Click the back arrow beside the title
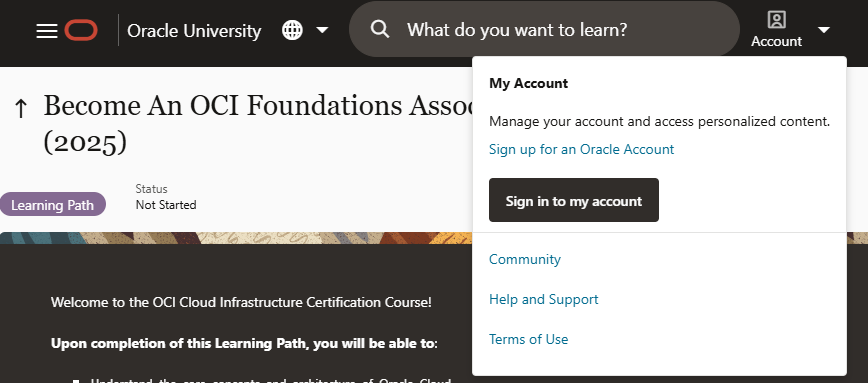This screenshot has height=383, width=868. pos(20,108)
